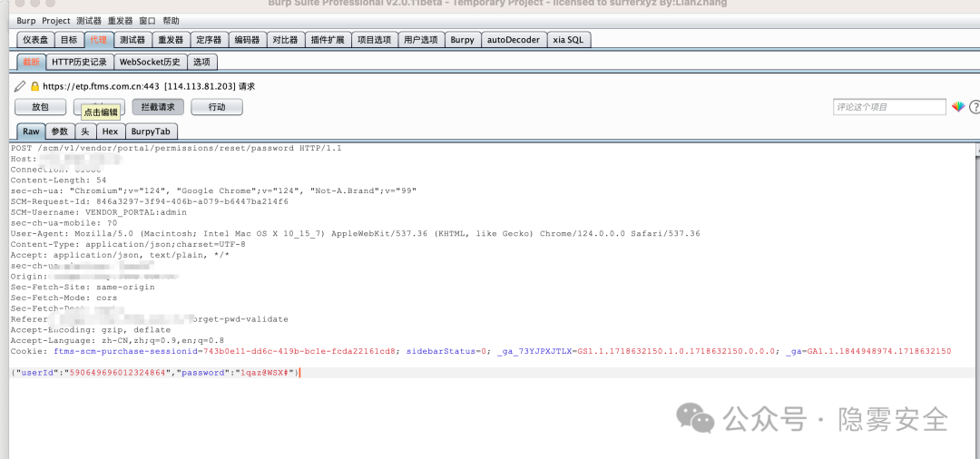This screenshot has height=459, width=980.
Task: Click the 行动 action button
Action: [x=217, y=107]
